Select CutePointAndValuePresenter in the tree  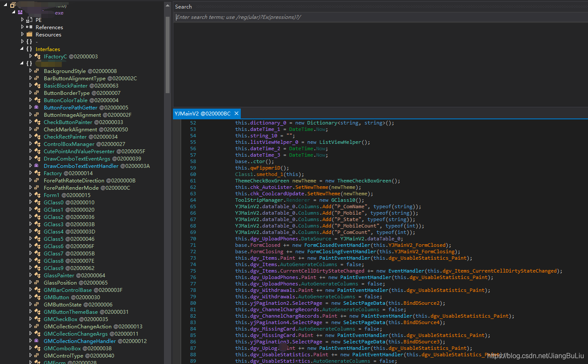[94, 151]
